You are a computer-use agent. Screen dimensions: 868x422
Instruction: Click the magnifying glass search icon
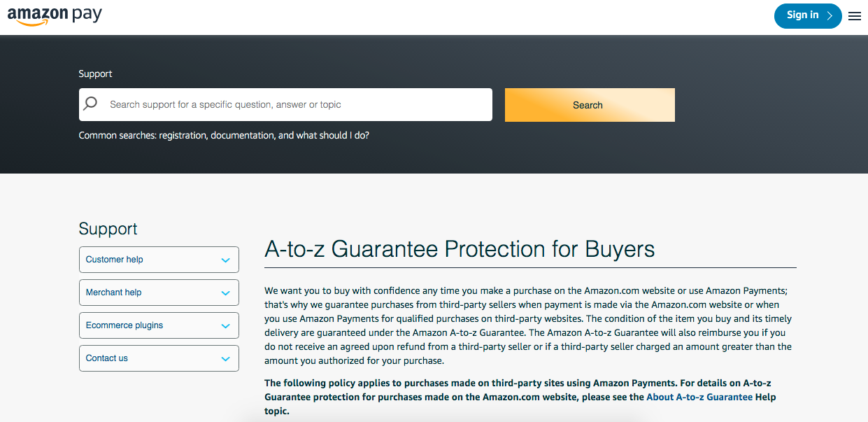coord(91,104)
